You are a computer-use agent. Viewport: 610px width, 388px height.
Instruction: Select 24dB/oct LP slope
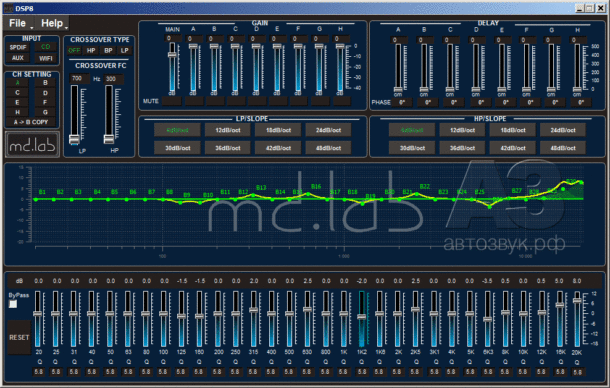[328, 130]
